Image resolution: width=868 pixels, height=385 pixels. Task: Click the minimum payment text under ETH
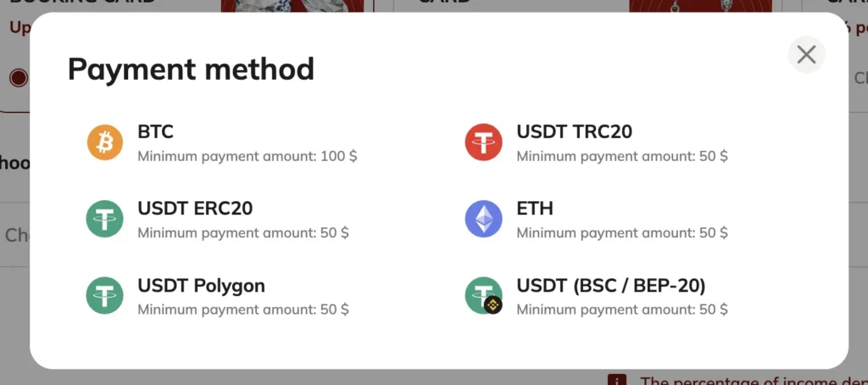click(x=621, y=233)
